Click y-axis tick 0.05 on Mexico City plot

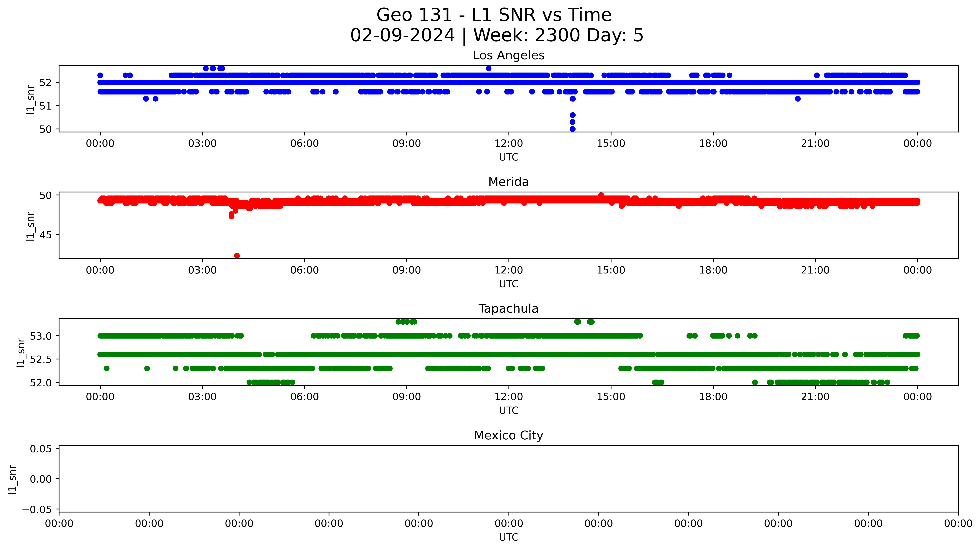pos(41,449)
